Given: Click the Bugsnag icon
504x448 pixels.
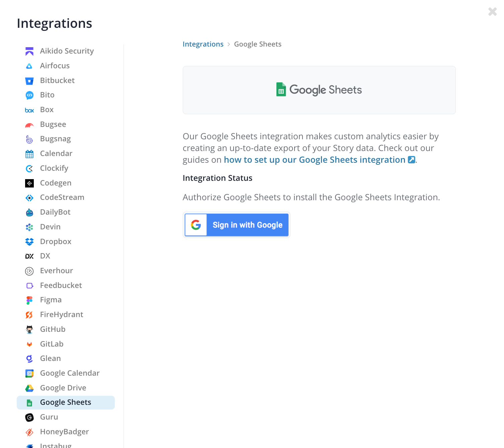Looking at the screenshot, I should (x=29, y=139).
